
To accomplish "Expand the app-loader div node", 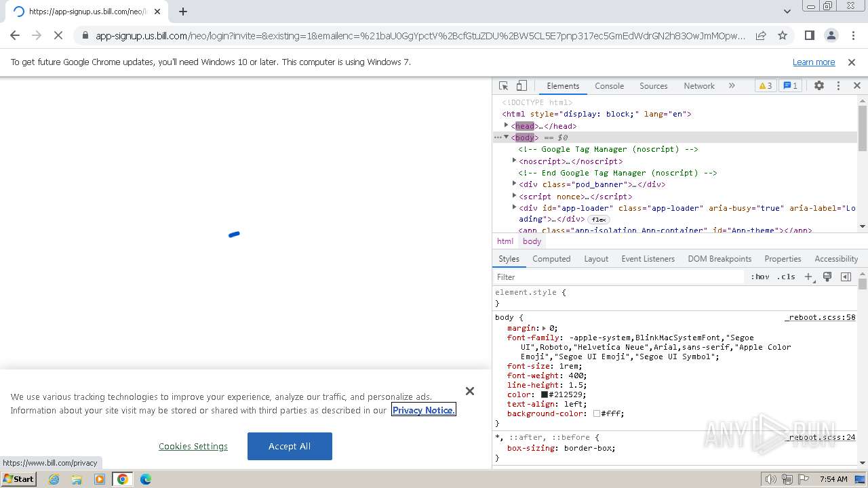I will (x=514, y=207).
